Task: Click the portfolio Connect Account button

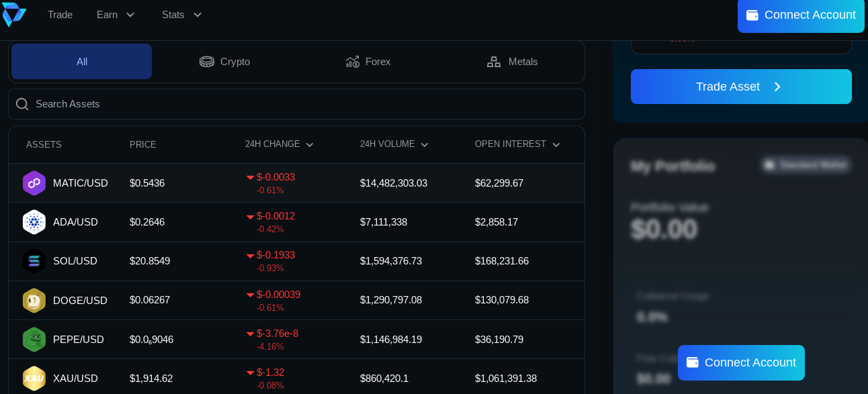Action: pos(741,362)
